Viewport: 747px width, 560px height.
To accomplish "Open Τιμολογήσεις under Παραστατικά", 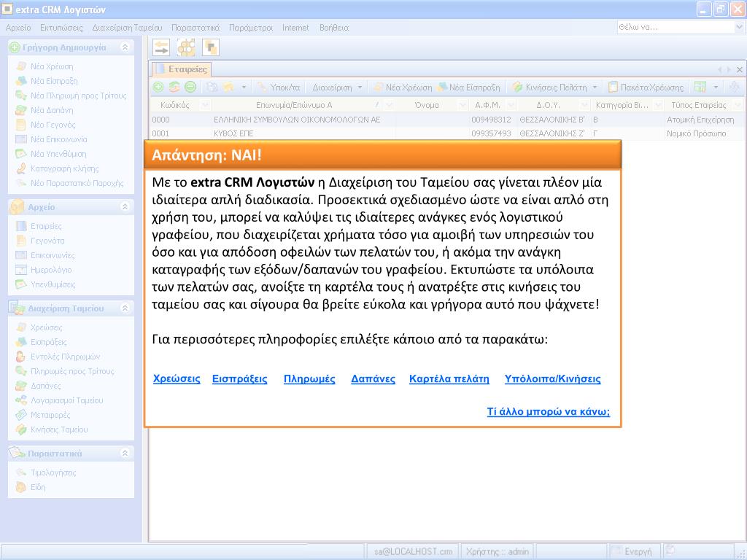I will [x=53, y=472].
